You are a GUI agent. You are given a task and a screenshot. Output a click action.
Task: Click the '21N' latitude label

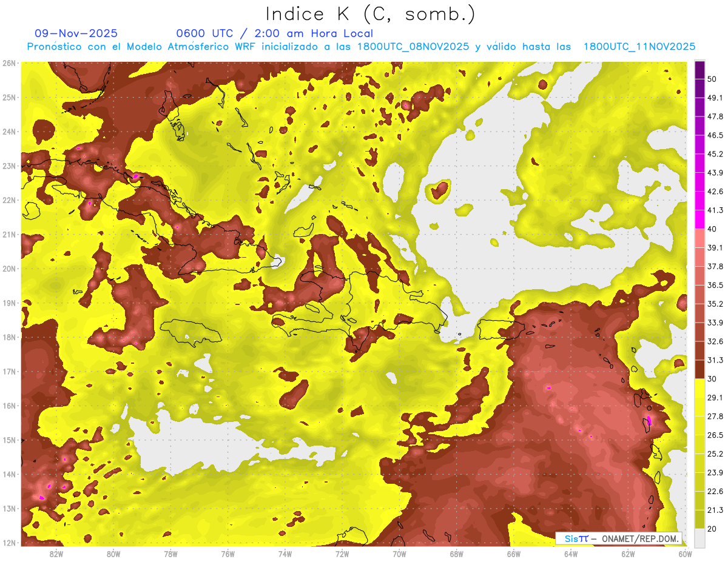pyautogui.click(x=9, y=234)
